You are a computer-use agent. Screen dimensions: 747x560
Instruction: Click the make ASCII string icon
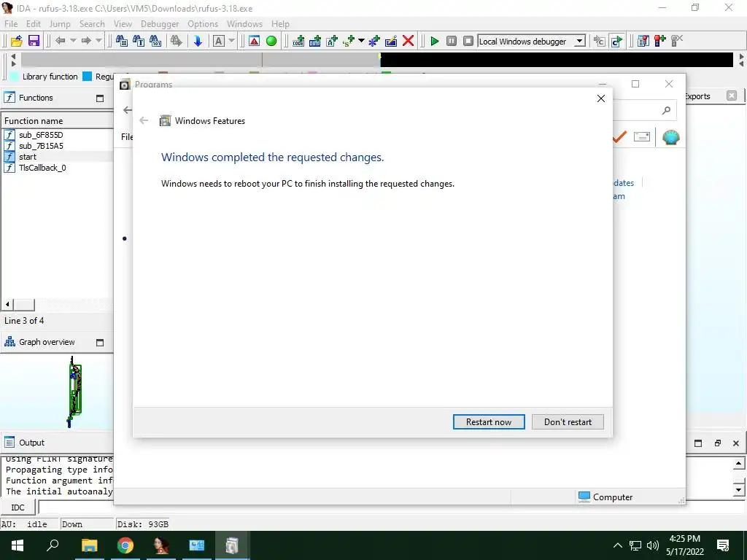click(x=332, y=41)
